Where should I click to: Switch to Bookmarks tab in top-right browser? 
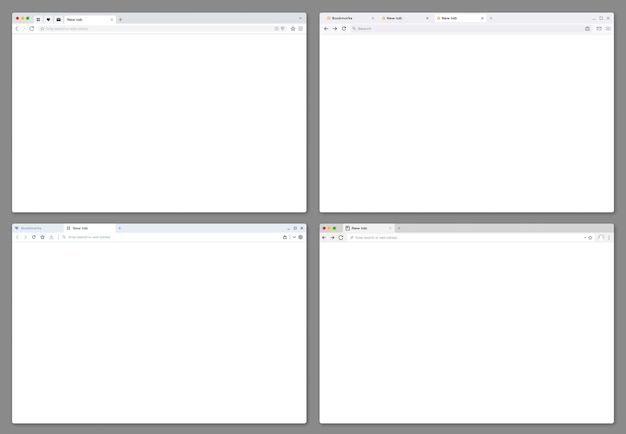pyautogui.click(x=350, y=18)
